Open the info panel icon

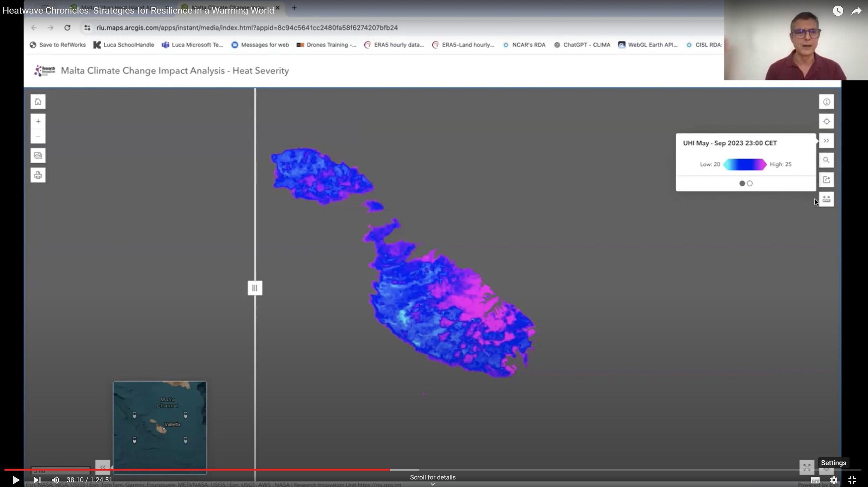click(x=826, y=102)
